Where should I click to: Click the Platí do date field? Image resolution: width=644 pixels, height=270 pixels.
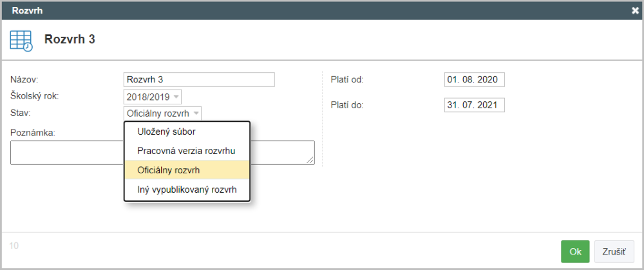(474, 105)
